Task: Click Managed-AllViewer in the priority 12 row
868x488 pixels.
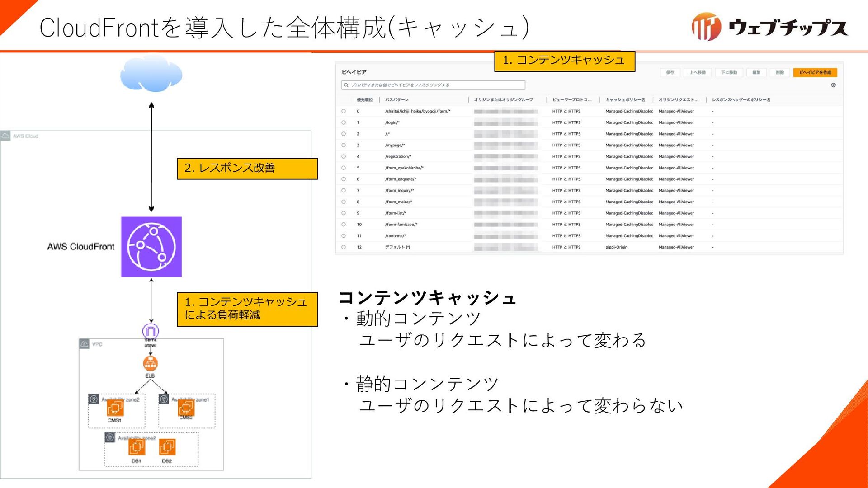Action: pyautogui.click(x=676, y=247)
